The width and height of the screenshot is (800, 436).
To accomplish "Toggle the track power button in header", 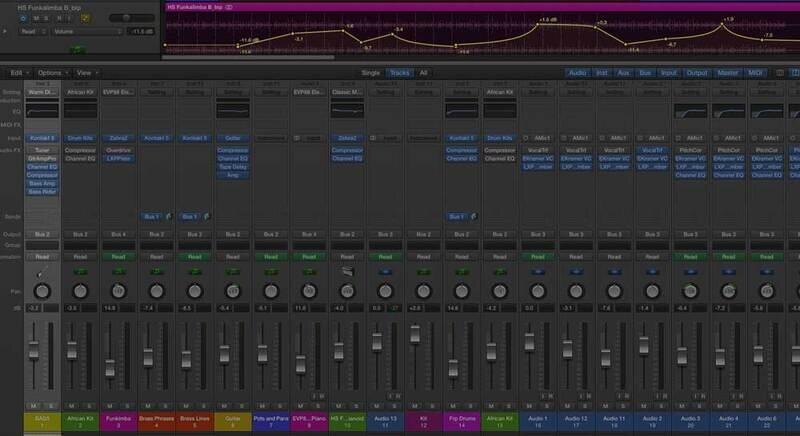I will (23, 18).
